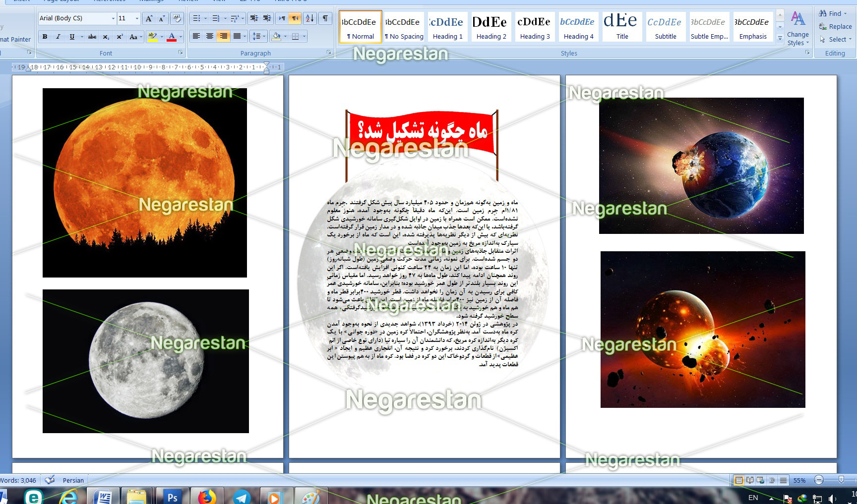Viewport: 857px width, 504px height.
Task: Click the Borders icon
Action: (296, 36)
